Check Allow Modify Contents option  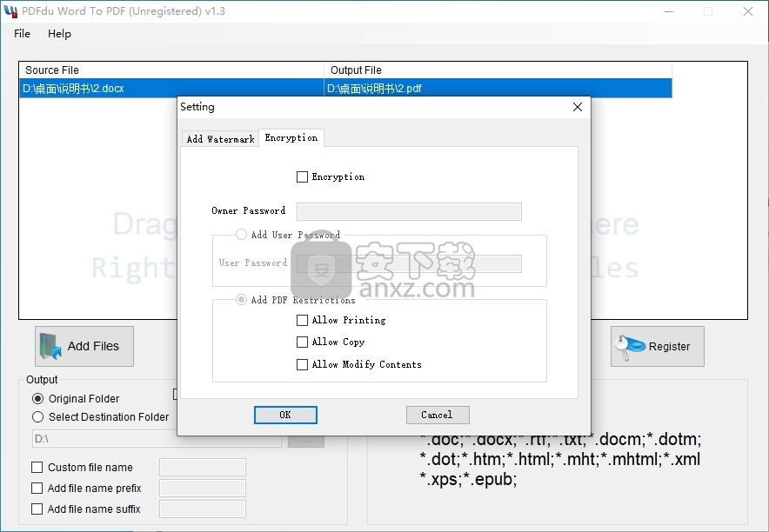pos(302,364)
